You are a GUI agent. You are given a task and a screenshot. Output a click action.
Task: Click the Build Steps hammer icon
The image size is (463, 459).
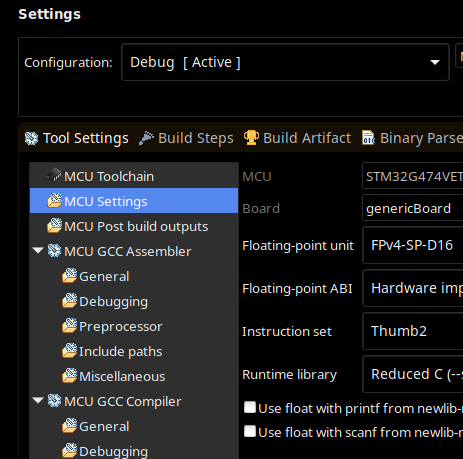(146, 138)
